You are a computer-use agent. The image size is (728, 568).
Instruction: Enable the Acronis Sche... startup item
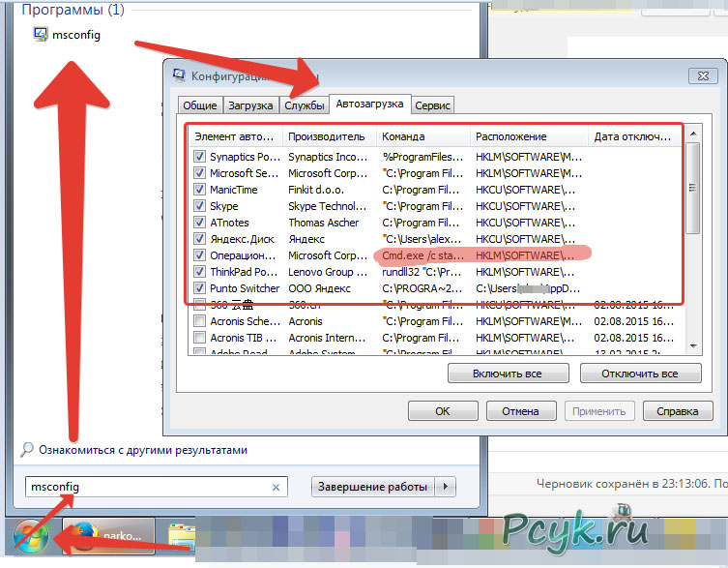(199, 321)
